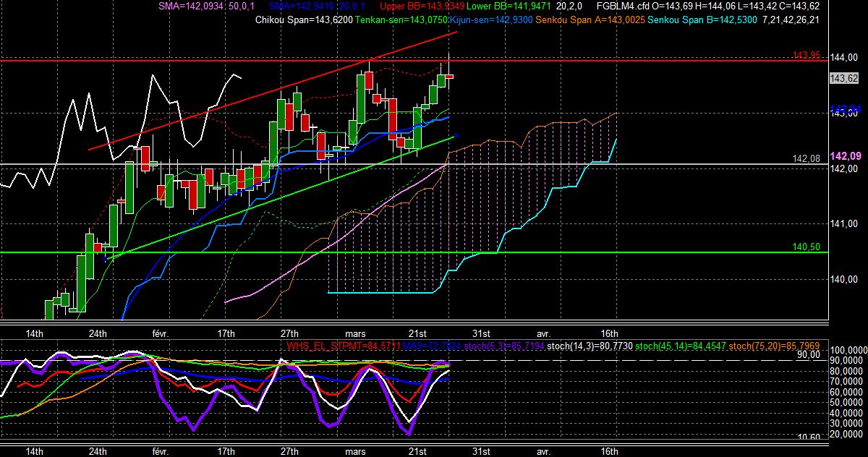Click avr. on the price chart date axis
Image resolution: width=868 pixels, height=457 pixels.
[543, 333]
